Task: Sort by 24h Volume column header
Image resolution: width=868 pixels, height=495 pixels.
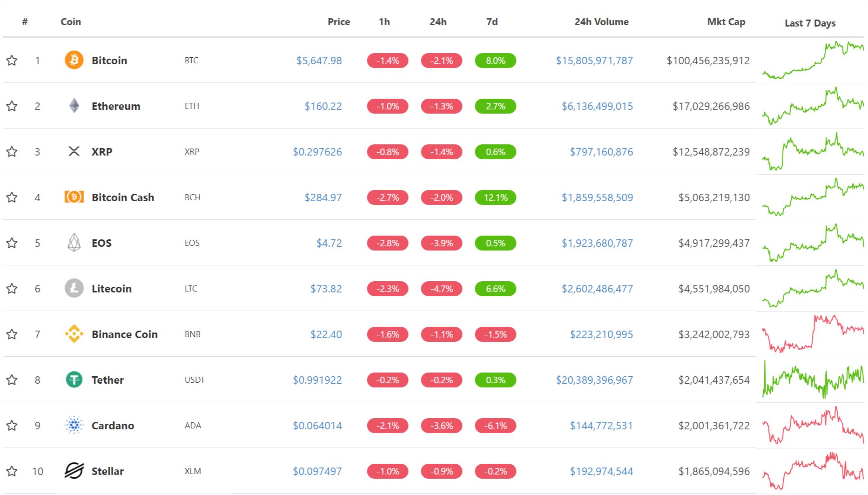Action: 601,21
